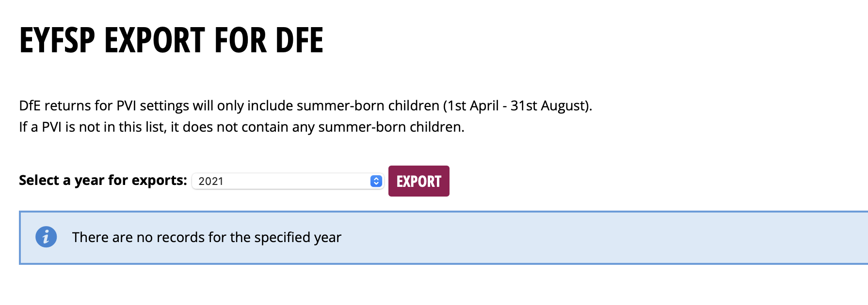Click the maroon Export button
Screen dimensions: 868x305
pyautogui.click(x=418, y=181)
